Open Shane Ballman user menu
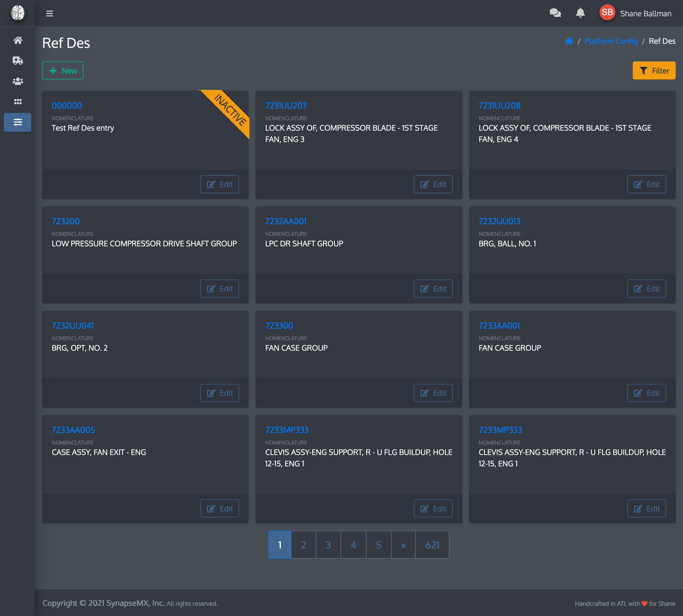The image size is (683, 616). pyautogui.click(x=636, y=13)
